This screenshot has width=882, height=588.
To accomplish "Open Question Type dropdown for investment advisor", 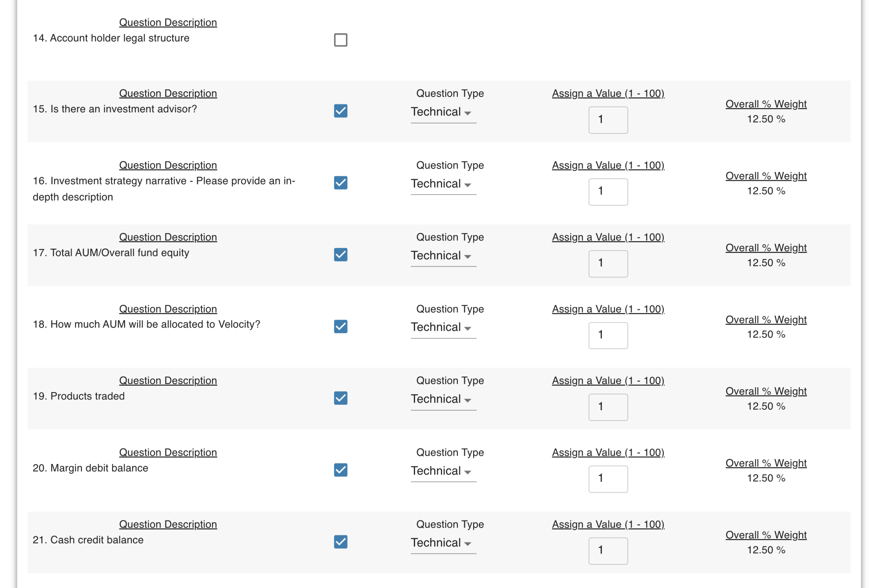I will click(443, 112).
